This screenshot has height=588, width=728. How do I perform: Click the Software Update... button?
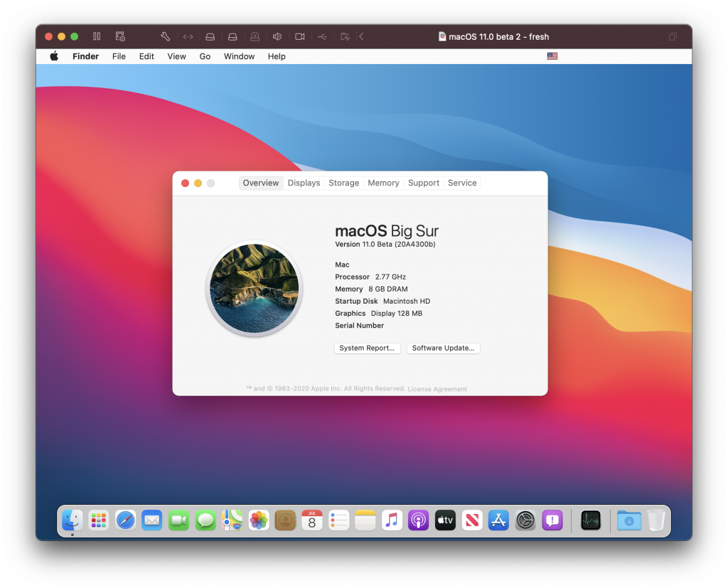[444, 348]
